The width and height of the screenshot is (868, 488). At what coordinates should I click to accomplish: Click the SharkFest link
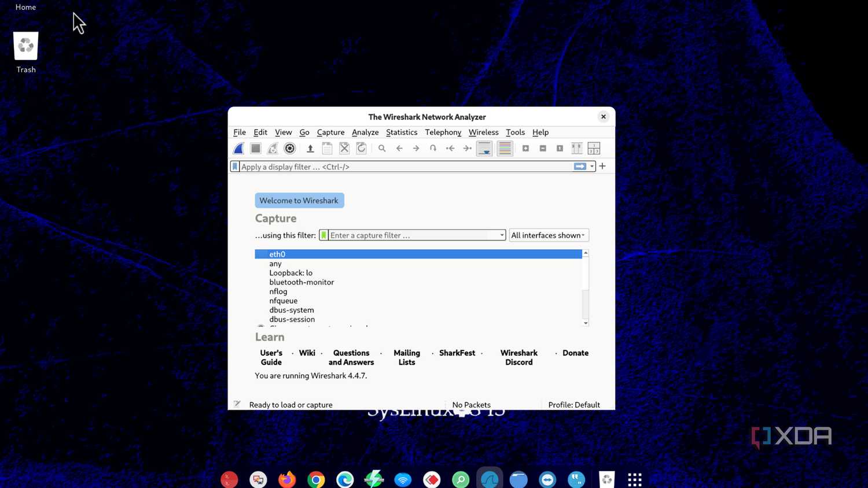point(457,353)
